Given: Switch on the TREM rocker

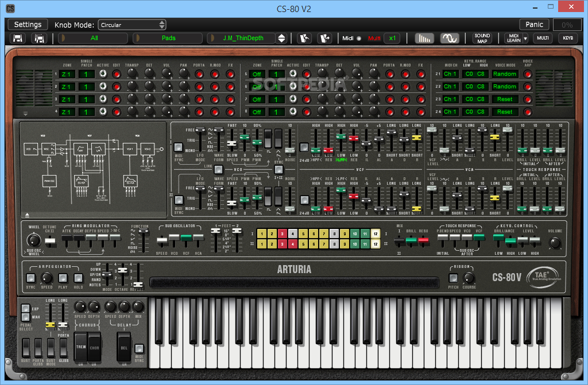Looking at the screenshot, I should (82, 348).
